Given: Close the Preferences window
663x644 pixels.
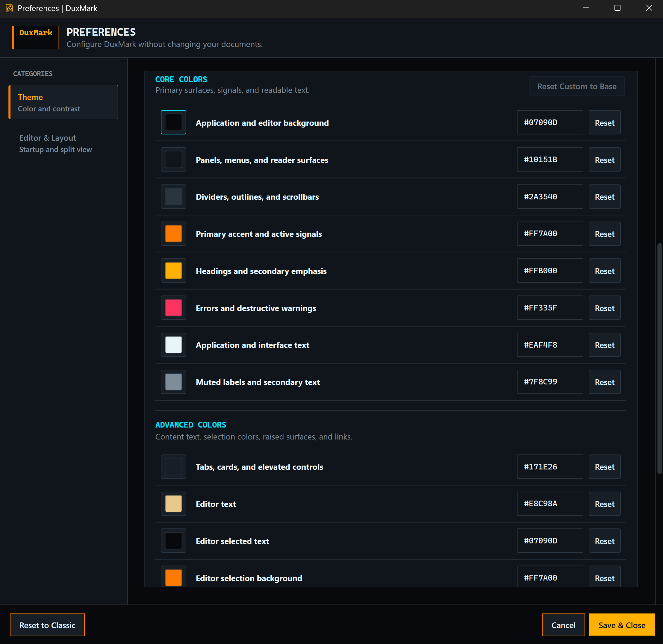Looking at the screenshot, I should pyautogui.click(x=649, y=8).
